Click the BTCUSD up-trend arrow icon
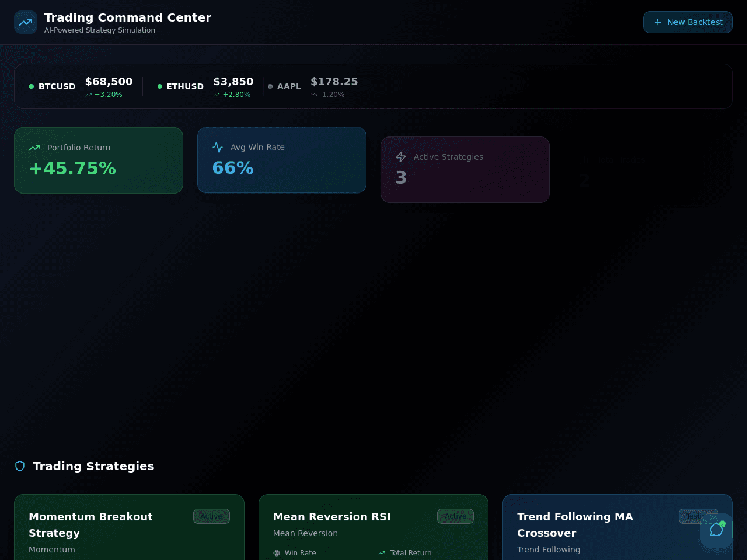Image resolution: width=747 pixels, height=560 pixels. tap(89, 94)
